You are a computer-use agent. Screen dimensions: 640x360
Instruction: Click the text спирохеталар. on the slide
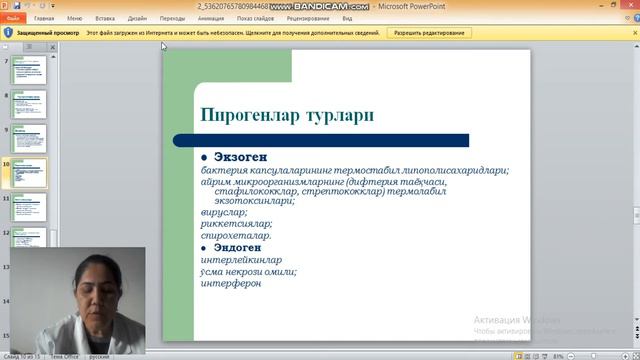click(236, 236)
